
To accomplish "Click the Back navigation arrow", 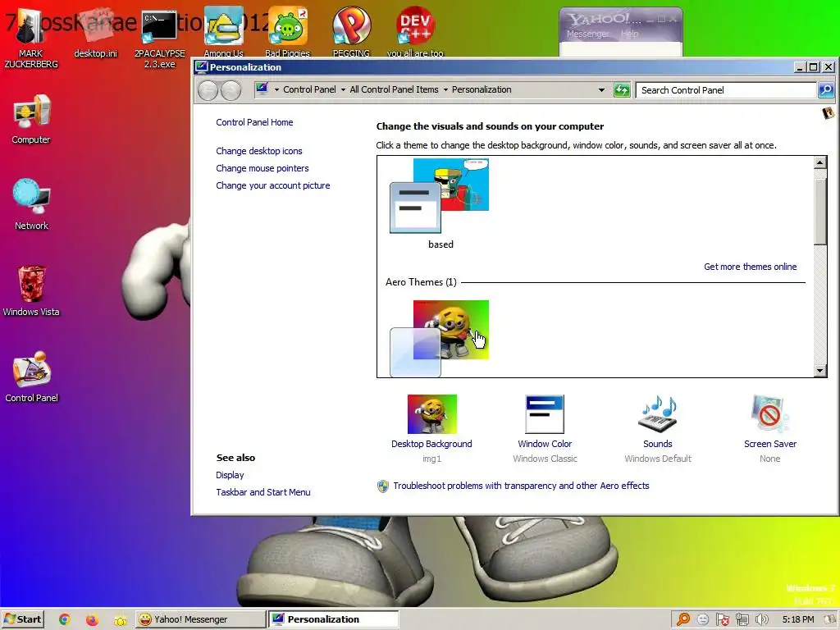I will (x=208, y=90).
